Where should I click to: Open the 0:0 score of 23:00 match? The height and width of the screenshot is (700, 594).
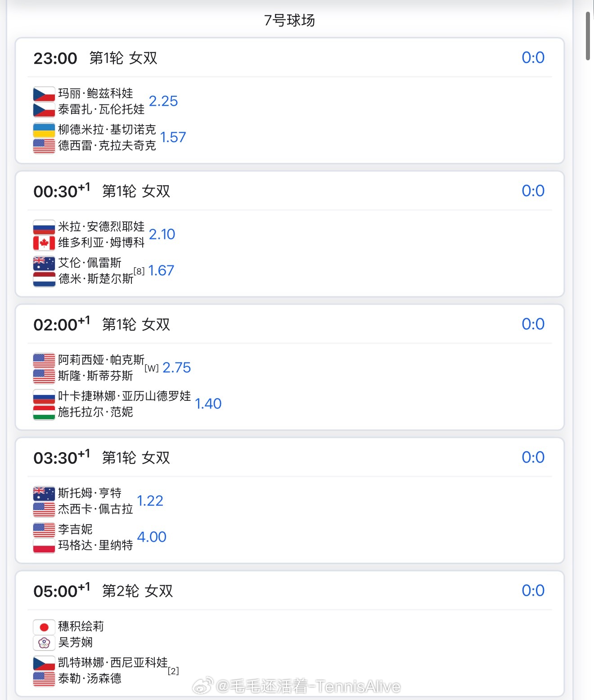pyautogui.click(x=533, y=58)
